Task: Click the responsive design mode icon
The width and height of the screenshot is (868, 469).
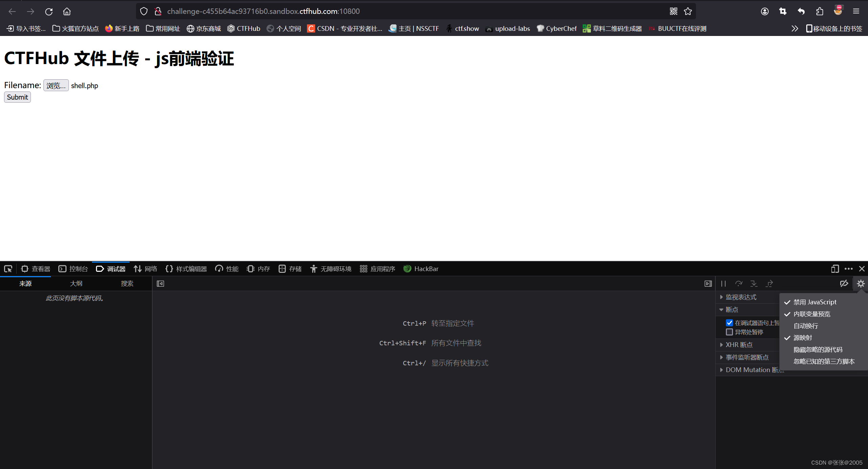Action: click(x=835, y=269)
